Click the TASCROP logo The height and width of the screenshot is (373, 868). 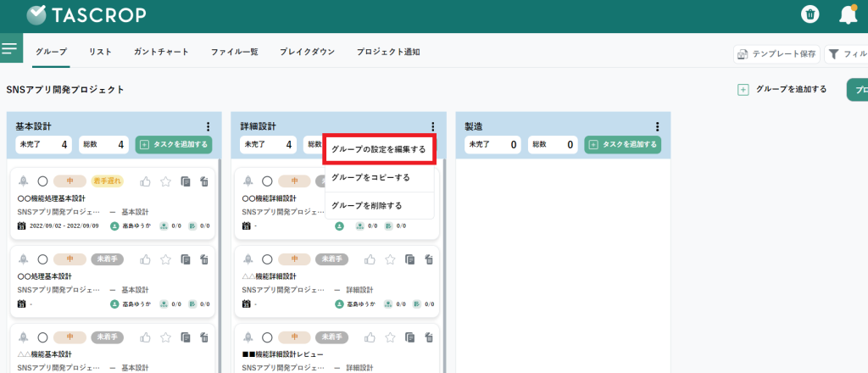86,15
